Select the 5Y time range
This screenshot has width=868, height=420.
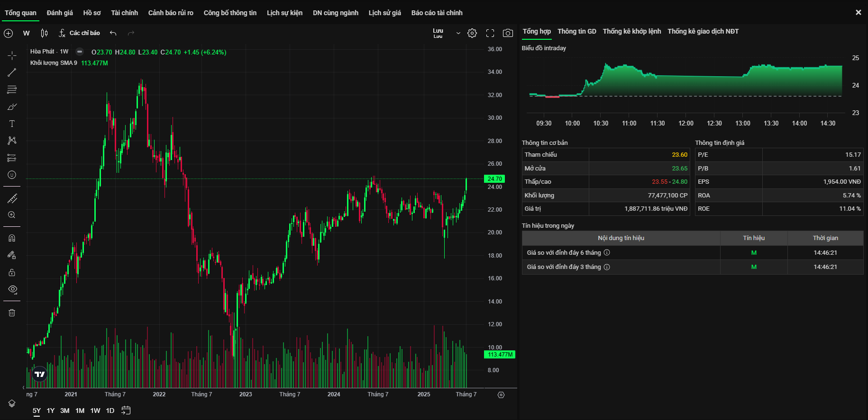pyautogui.click(x=37, y=411)
